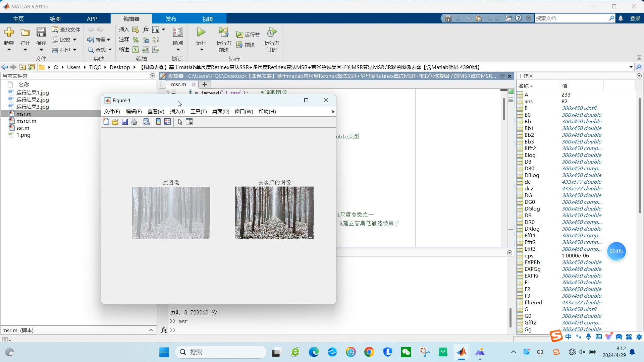Select the Insert Function fx icon
This screenshot has height=362, width=644.
click(x=146, y=29)
